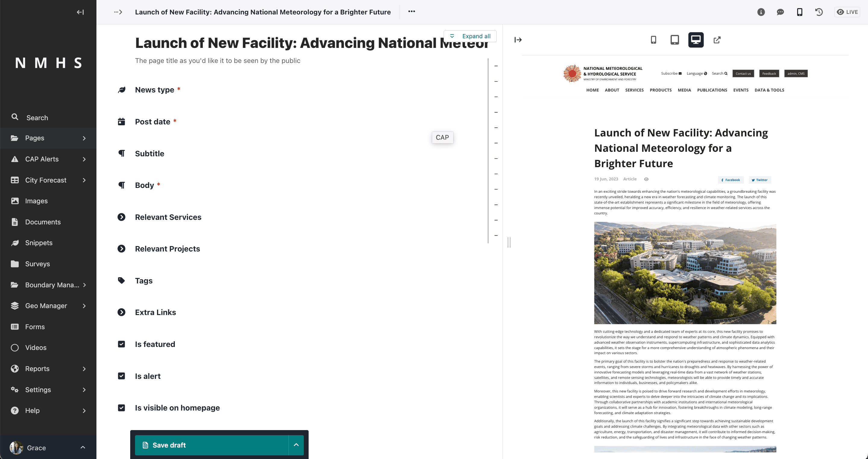
Task: Open the comments speech bubble icon
Action: (x=780, y=12)
